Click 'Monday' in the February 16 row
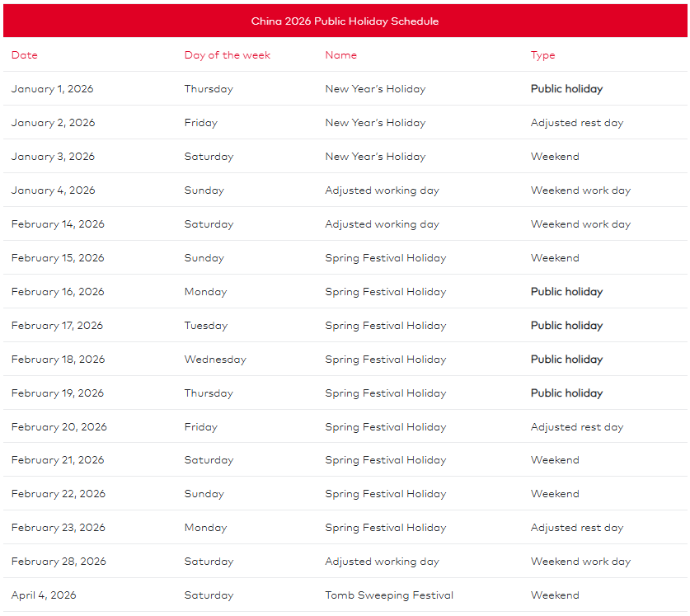690x616 pixels. pos(205,292)
